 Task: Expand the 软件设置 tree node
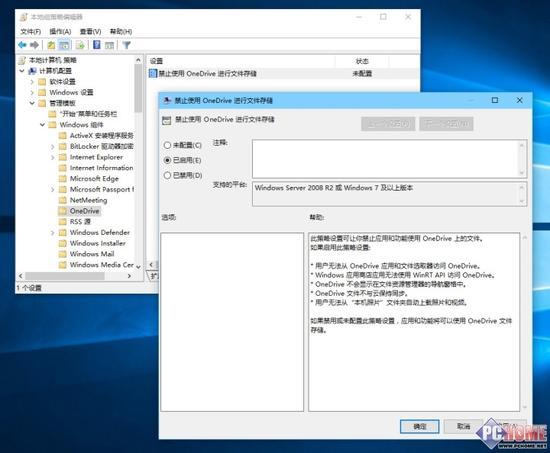[32, 82]
